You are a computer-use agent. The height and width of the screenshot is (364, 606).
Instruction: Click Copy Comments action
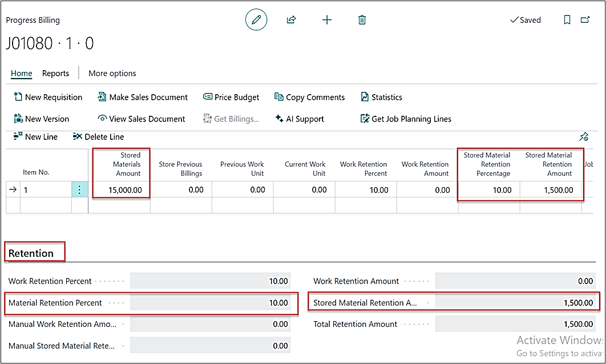point(310,97)
